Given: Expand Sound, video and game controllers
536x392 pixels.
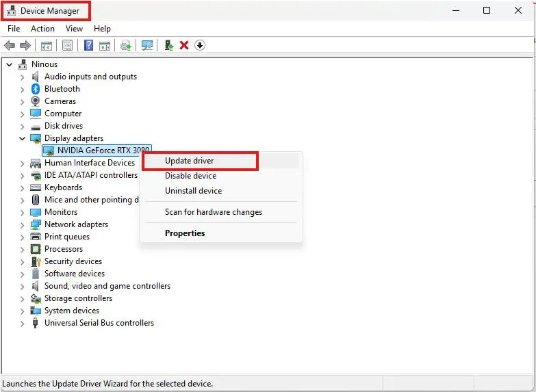Looking at the screenshot, I should [x=23, y=287].
